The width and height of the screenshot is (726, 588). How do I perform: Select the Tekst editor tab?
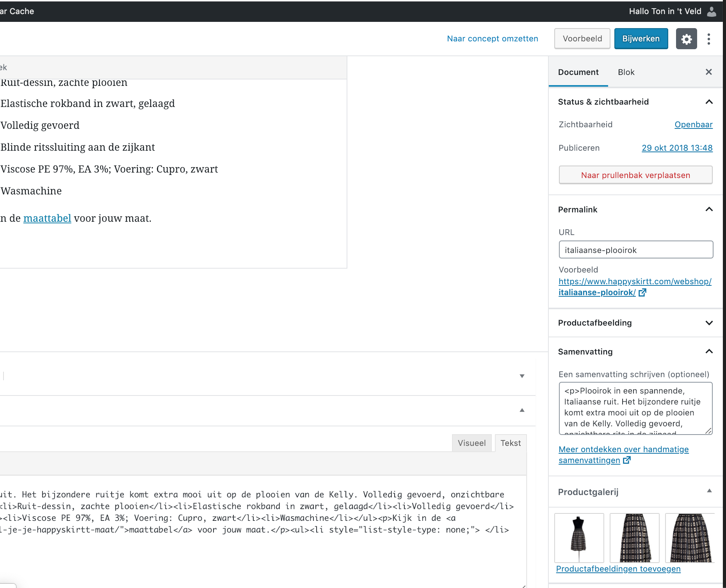pos(511,443)
